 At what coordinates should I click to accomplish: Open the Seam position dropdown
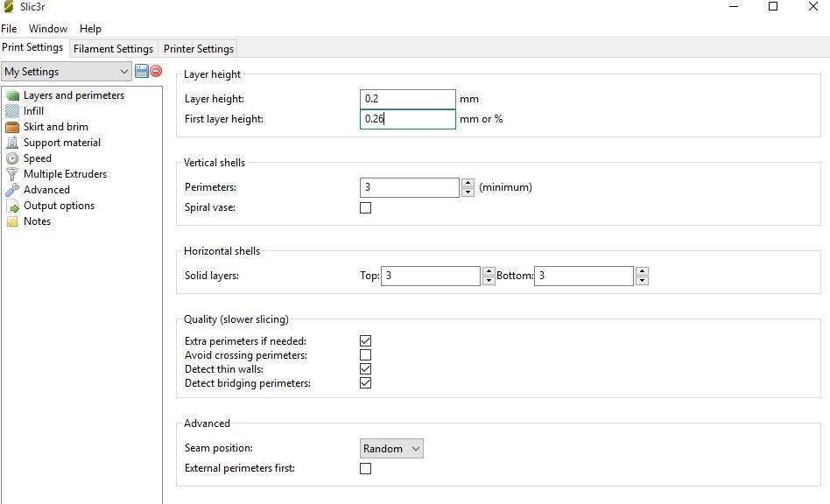click(x=391, y=449)
